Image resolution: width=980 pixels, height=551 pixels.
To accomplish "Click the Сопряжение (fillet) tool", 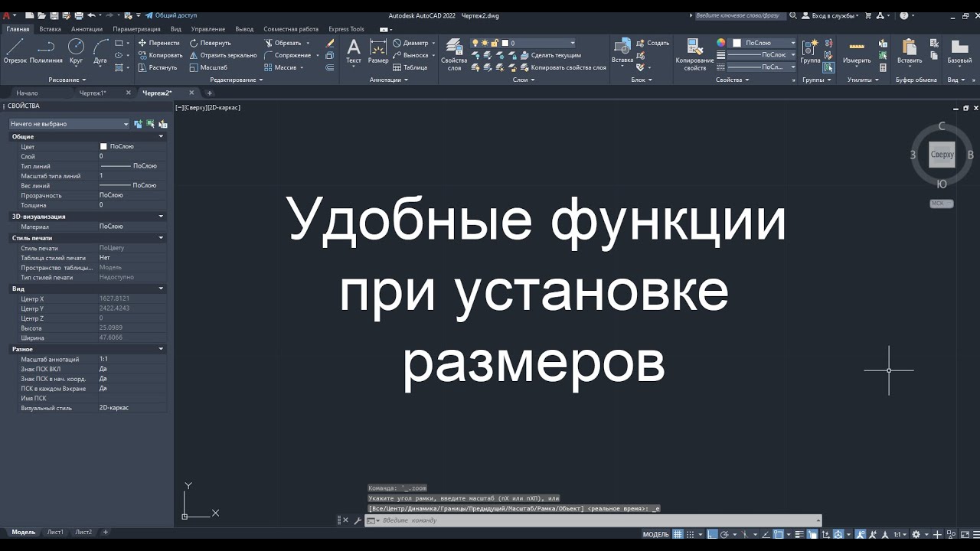I will point(287,55).
